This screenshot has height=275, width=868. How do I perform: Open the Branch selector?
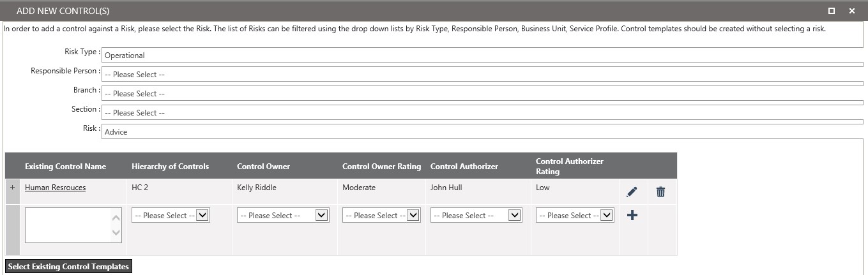pyautogui.click(x=482, y=93)
